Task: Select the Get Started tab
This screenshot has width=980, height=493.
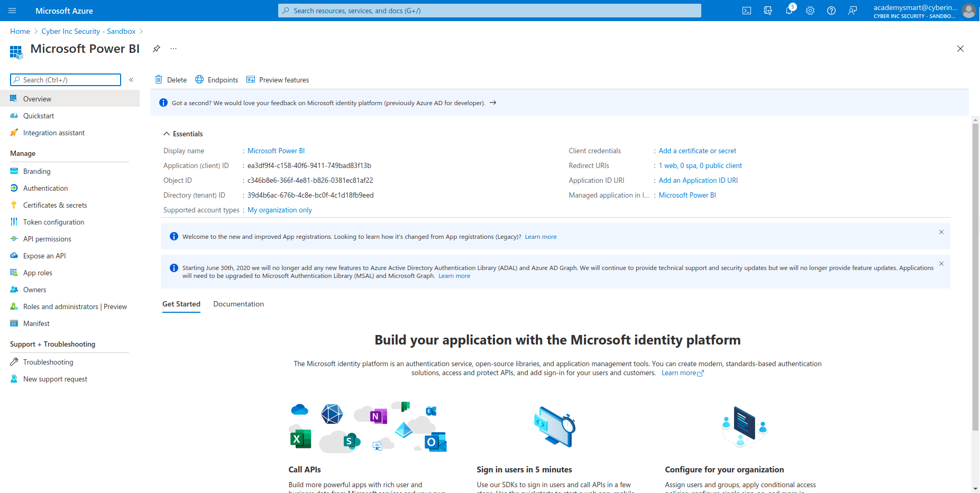Action: click(x=181, y=304)
